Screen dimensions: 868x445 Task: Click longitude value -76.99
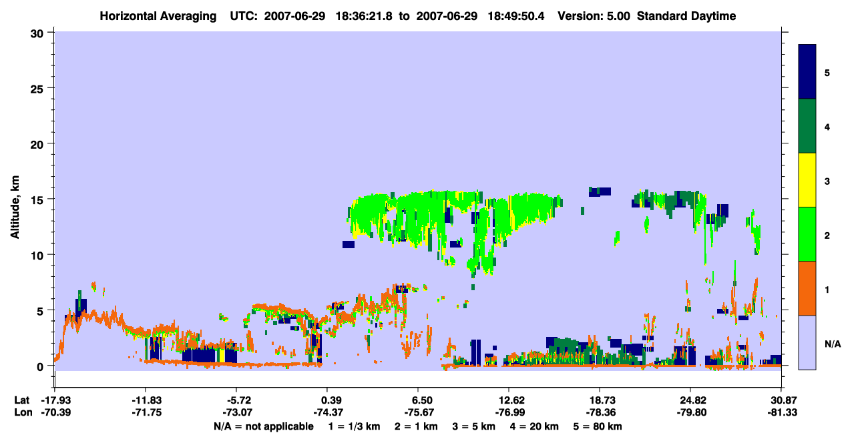(x=509, y=412)
